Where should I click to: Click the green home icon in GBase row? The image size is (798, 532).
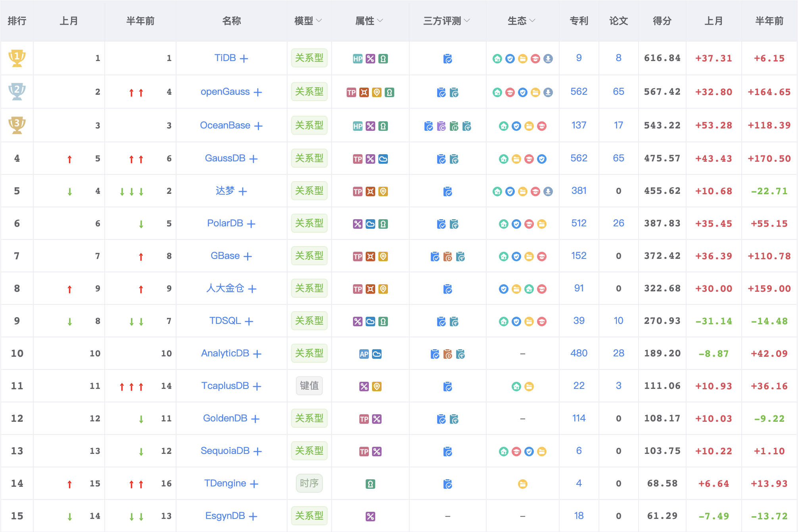[504, 256]
